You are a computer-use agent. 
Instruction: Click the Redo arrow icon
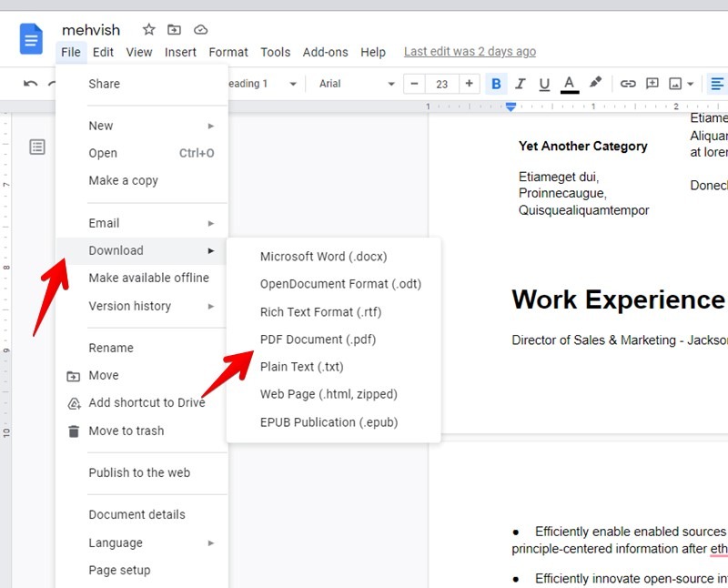click(x=53, y=83)
